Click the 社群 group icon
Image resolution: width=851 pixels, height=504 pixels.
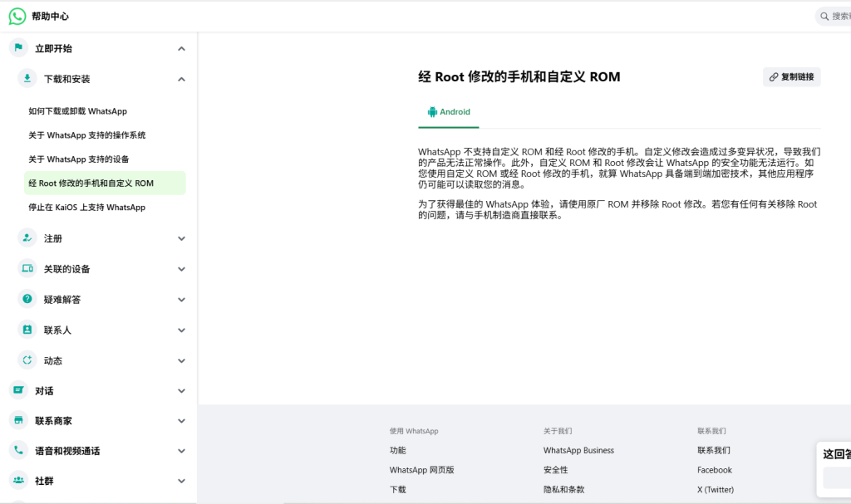(18, 480)
